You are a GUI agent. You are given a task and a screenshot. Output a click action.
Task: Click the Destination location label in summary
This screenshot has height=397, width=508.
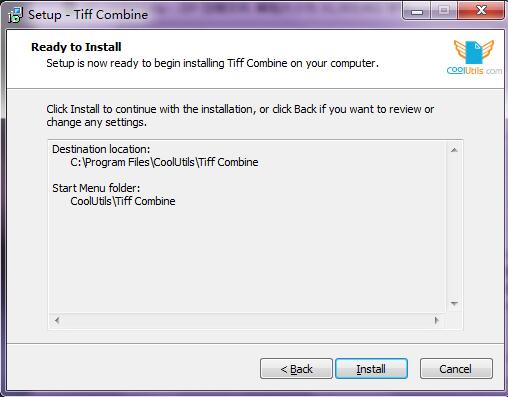pyautogui.click(x=101, y=149)
